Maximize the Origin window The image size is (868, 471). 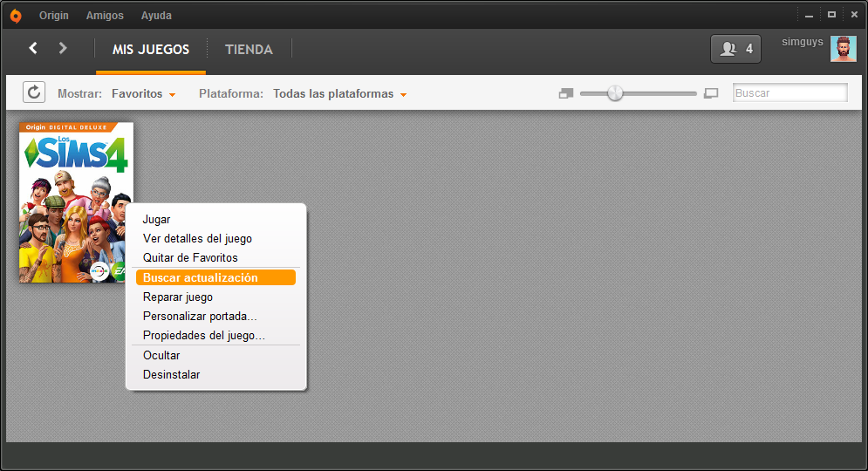[831, 15]
